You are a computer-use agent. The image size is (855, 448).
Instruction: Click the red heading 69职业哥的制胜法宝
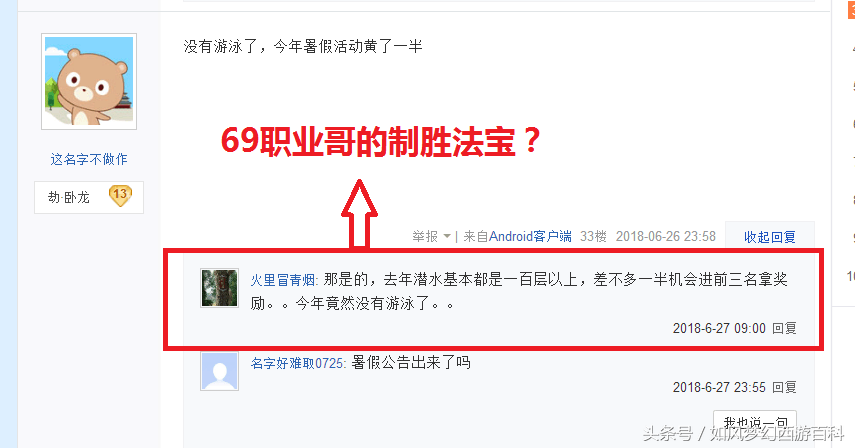click(x=380, y=142)
